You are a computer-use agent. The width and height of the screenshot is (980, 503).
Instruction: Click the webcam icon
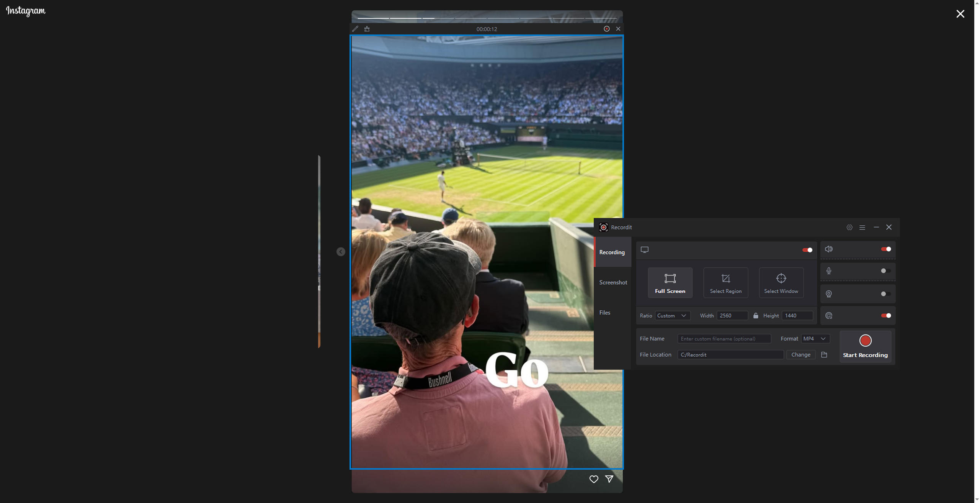(829, 294)
